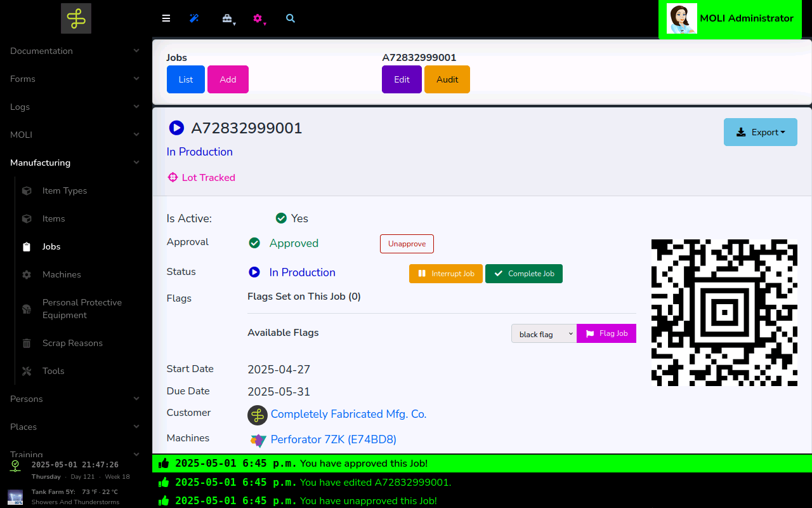
Task: Click the MOLI Administrator avatar
Action: click(682, 19)
